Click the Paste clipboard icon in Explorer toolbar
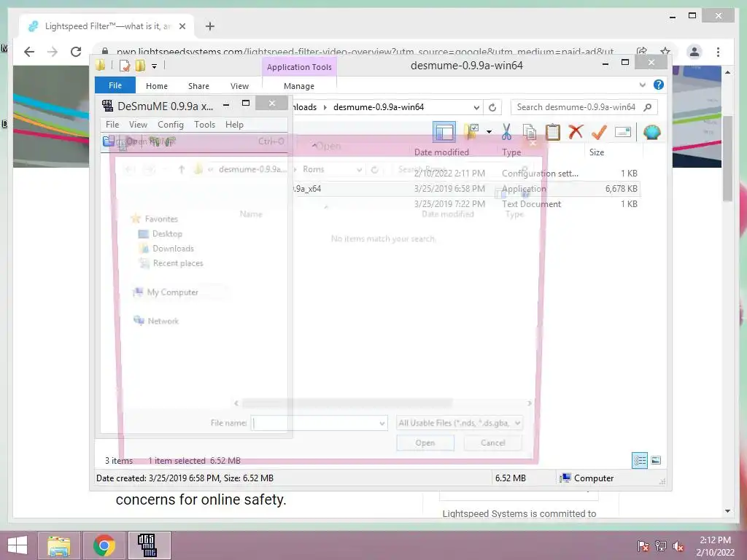Viewport: 747px width, 560px height. [x=553, y=132]
